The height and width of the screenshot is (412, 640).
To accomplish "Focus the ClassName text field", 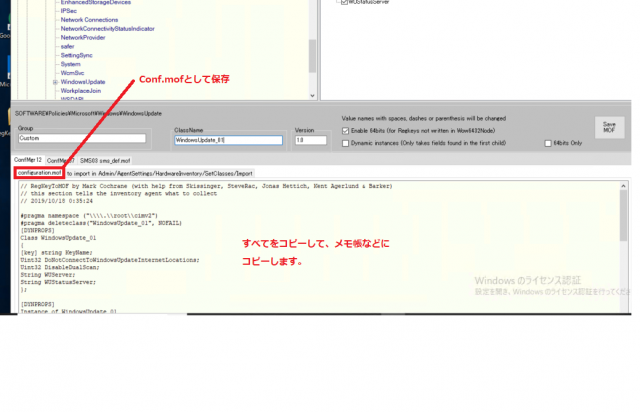I will (x=230, y=140).
